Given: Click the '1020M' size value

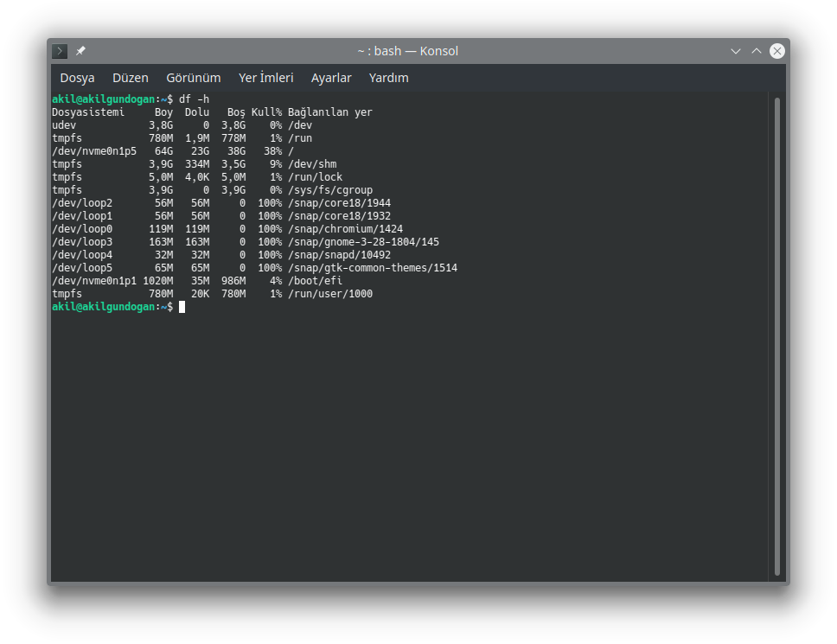Looking at the screenshot, I should click(158, 281).
